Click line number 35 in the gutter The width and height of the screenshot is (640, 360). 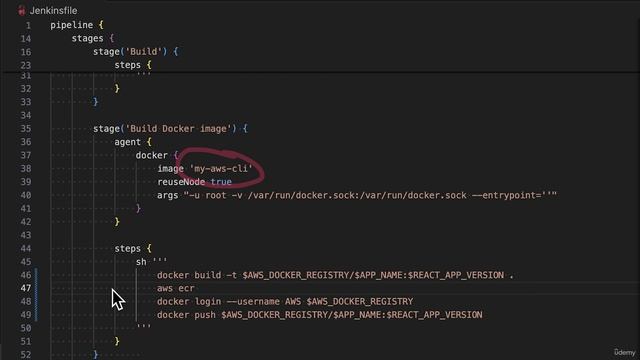pos(26,129)
